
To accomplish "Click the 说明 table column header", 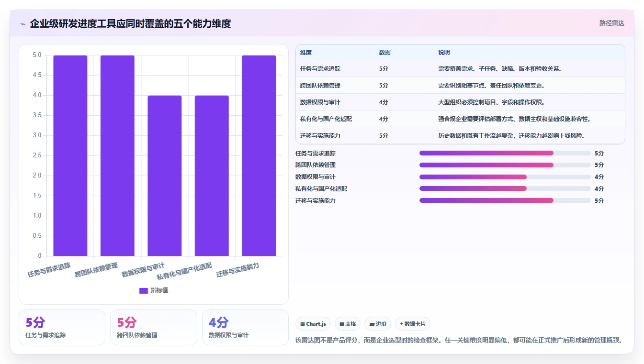I will click(444, 52).
